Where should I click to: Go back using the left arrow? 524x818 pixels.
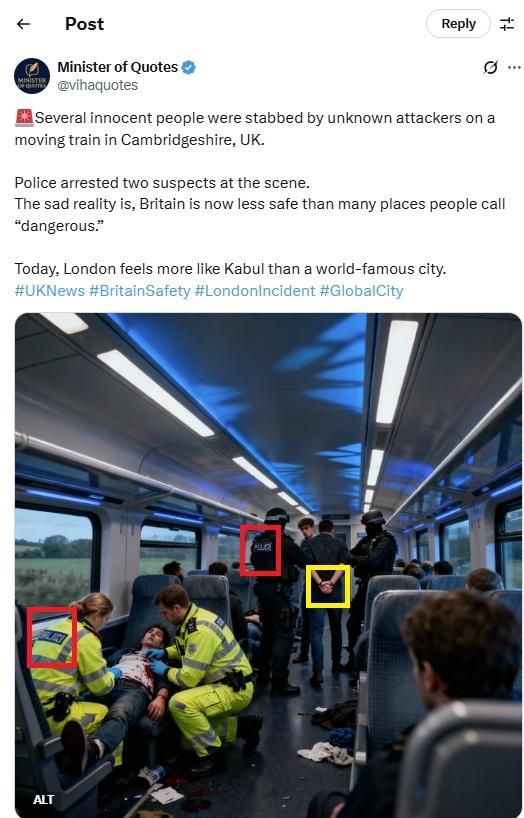(x=23, y=24)
